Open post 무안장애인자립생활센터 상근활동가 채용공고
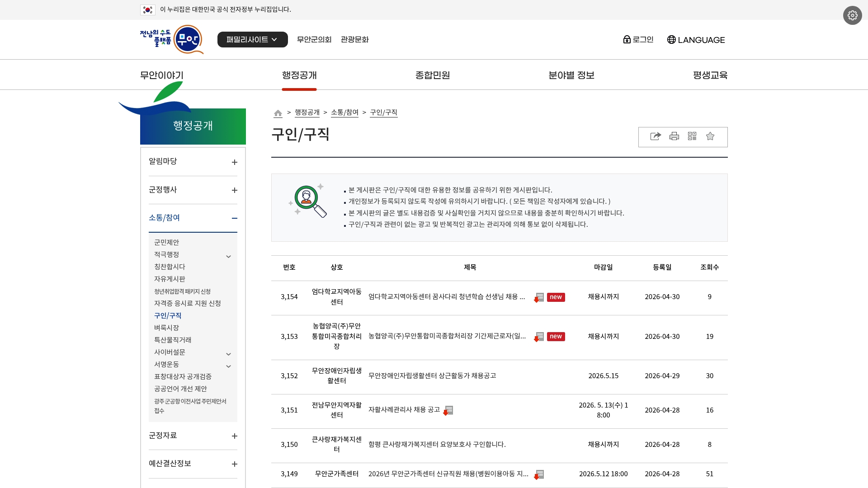 [x=432, y=376]
